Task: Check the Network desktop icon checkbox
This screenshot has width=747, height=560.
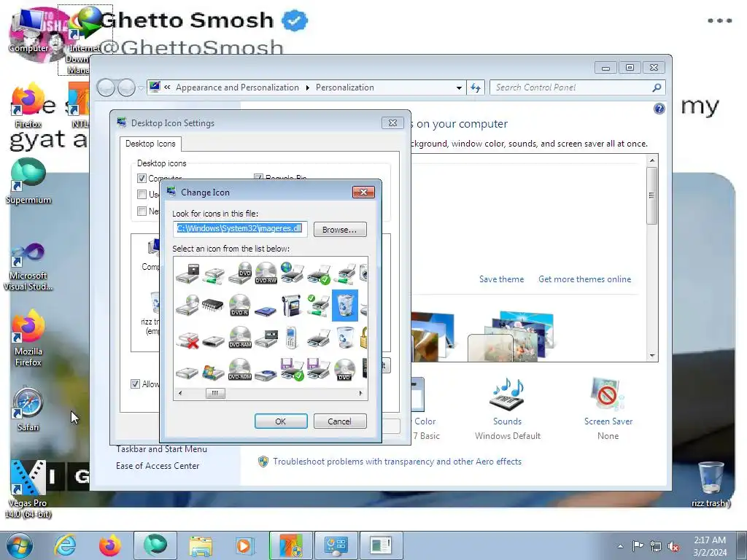Action: tap(142, 211)
